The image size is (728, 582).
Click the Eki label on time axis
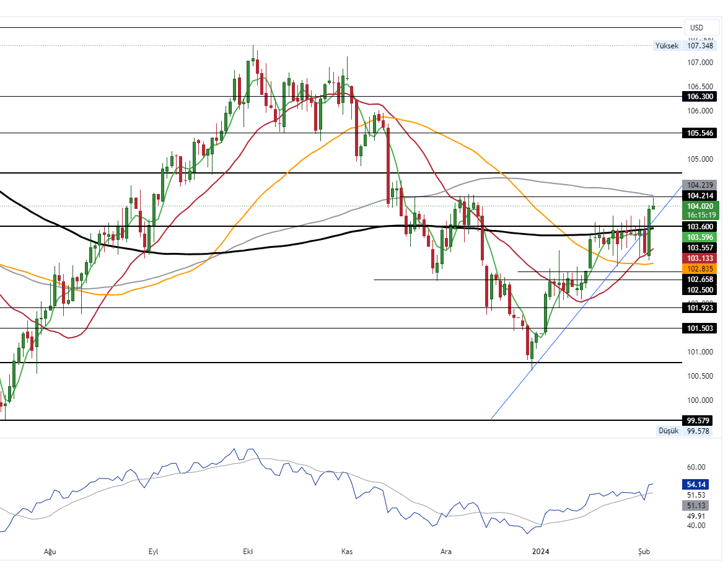[x=249, y=551]
